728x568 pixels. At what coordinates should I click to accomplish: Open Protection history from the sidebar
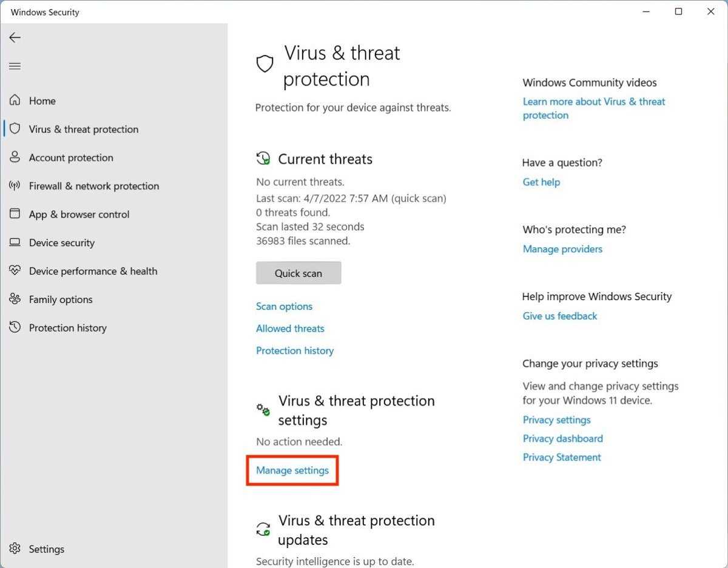tap(67, 328)
